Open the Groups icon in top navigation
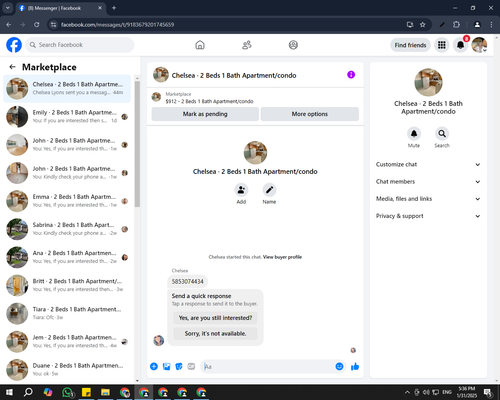Image resolution: width=500 pixels, height=400 pixels. click(293, 45)
